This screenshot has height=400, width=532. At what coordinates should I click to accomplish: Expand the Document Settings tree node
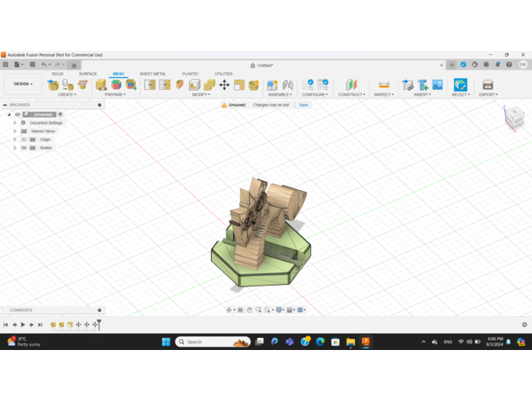point(14,123)
